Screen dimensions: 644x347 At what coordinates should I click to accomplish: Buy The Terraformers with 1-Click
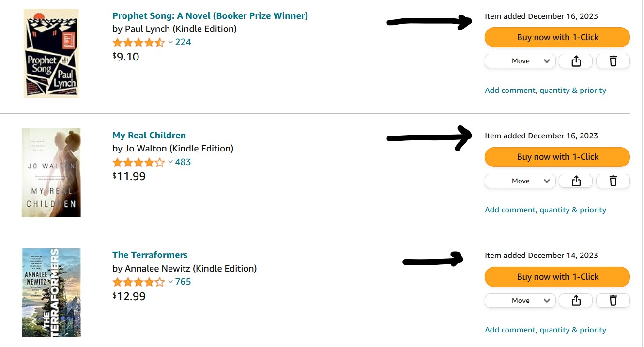coord(557,276)
